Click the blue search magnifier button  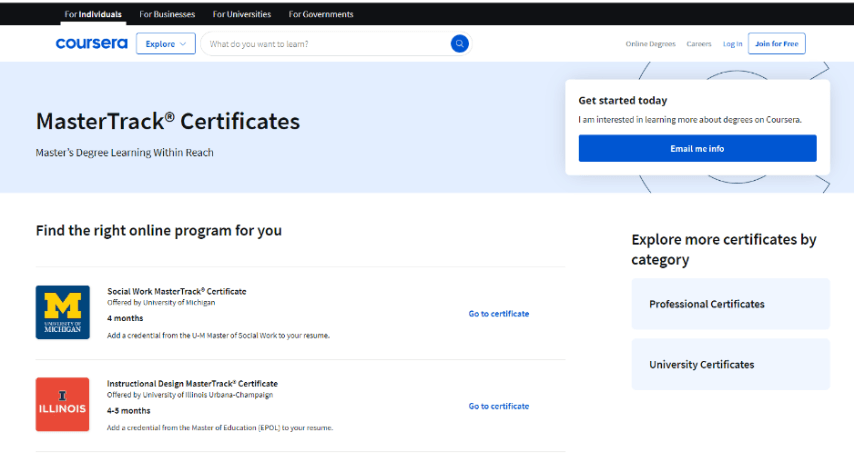460,44
